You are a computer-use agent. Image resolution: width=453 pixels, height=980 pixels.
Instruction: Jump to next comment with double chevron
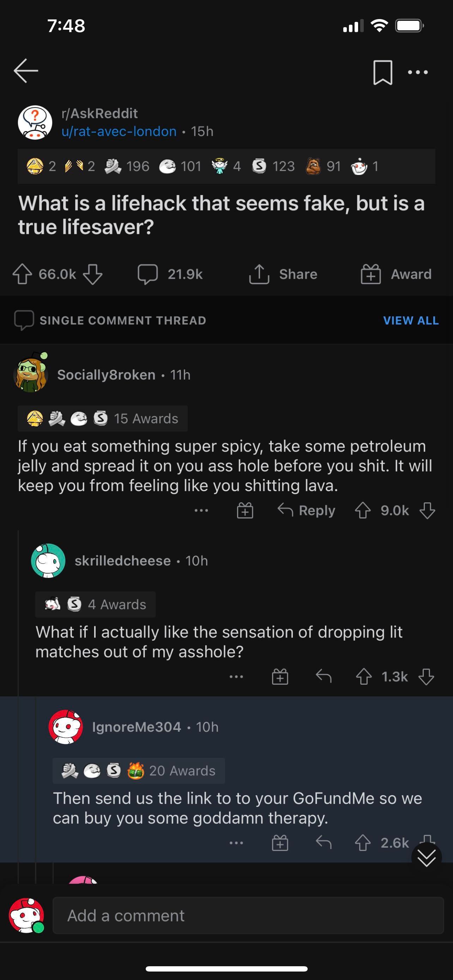click(x=427, y=858)
